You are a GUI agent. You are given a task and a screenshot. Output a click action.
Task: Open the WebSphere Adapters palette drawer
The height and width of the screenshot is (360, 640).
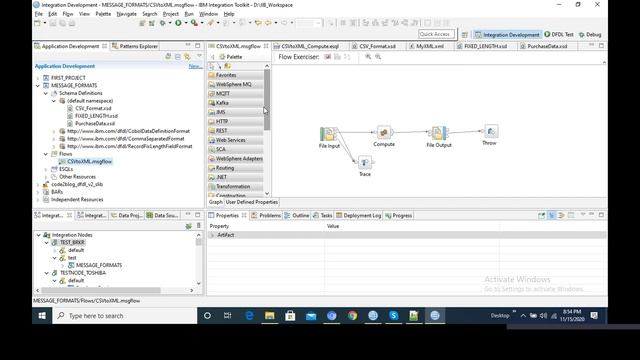tap(236, 158)
